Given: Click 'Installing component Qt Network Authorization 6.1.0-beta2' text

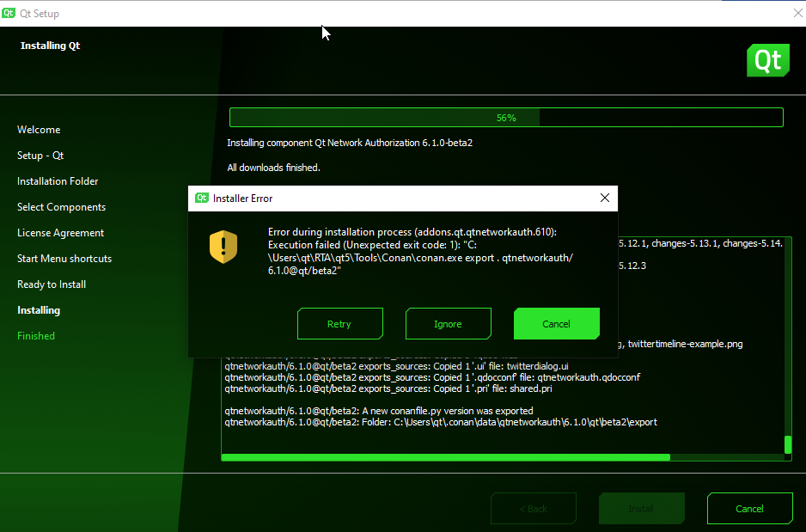Looking at the screenshot, I should 350,143.
